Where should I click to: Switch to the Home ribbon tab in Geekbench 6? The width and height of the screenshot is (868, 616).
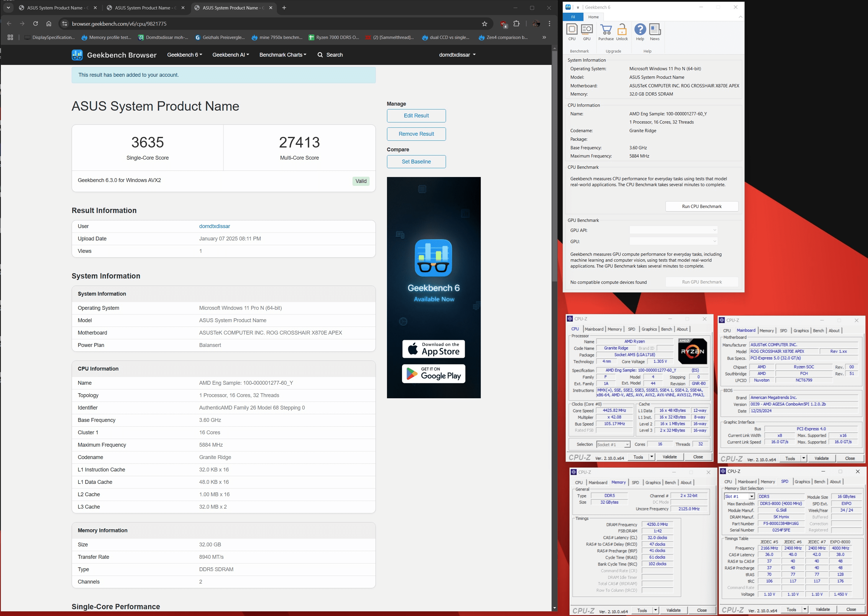coord(593,17)
